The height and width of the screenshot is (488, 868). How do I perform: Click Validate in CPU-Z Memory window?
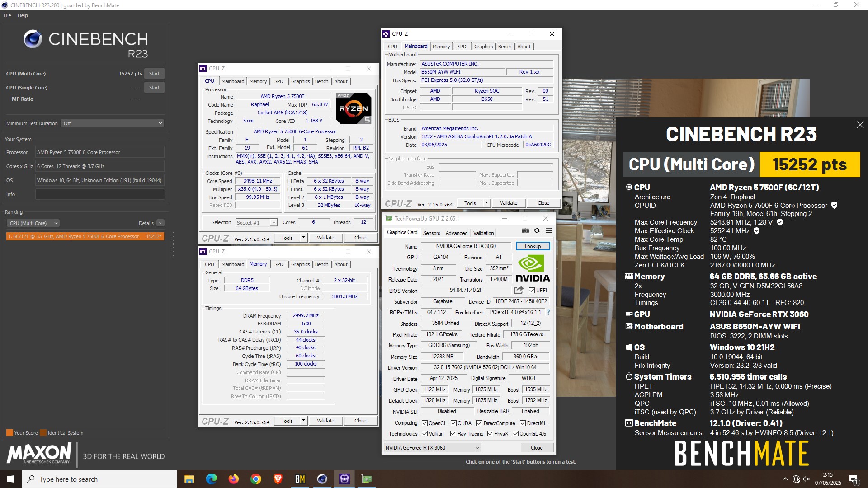pyautogui.click(x=325, y=421)
